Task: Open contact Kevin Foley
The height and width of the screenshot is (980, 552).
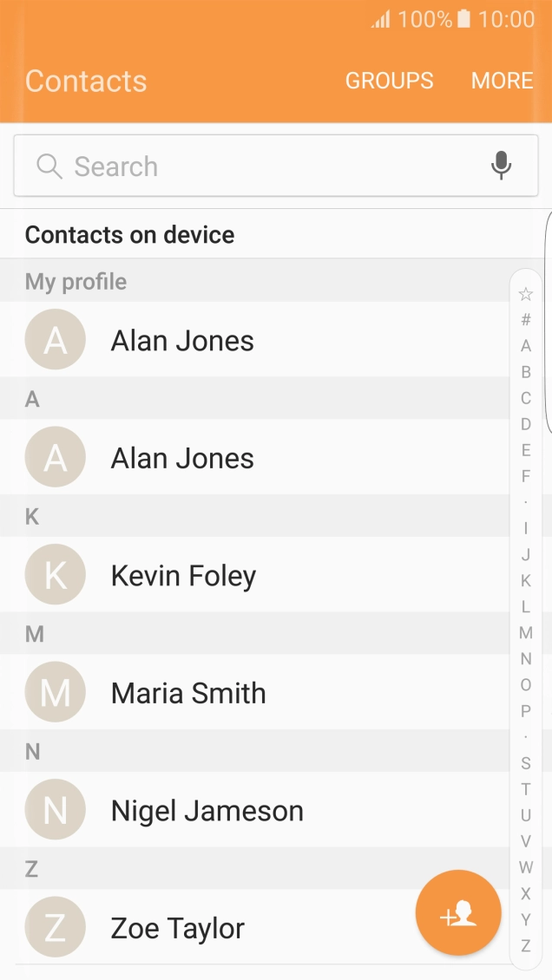Action: click(x=183, y=574)
